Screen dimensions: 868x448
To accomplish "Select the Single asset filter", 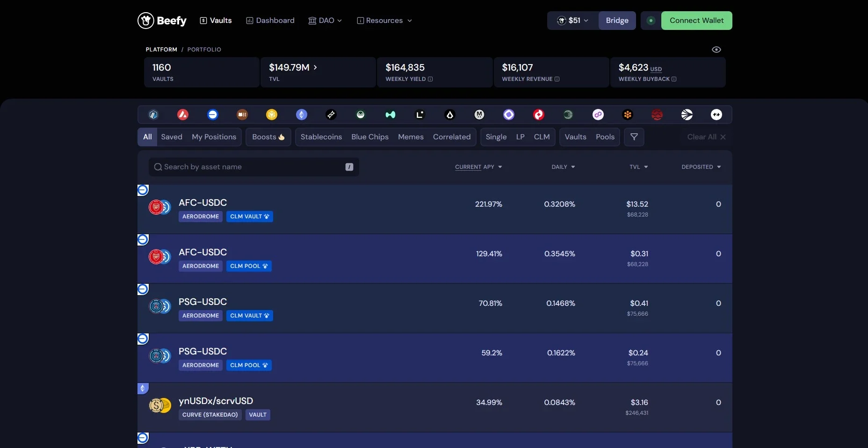I will click(496, 137).
